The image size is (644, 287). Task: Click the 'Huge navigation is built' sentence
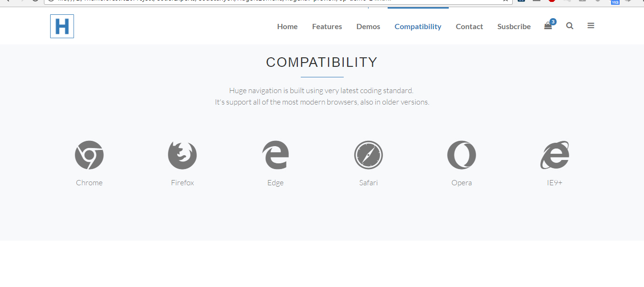point(321,90)
